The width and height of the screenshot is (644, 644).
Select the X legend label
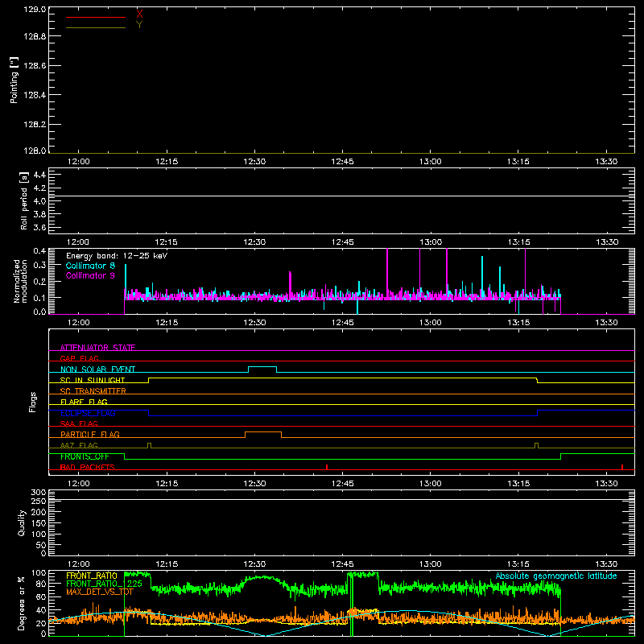pos(139,14)
